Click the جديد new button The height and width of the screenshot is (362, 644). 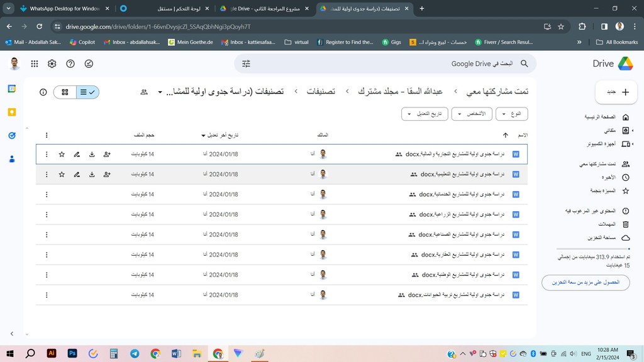(613, 92)
